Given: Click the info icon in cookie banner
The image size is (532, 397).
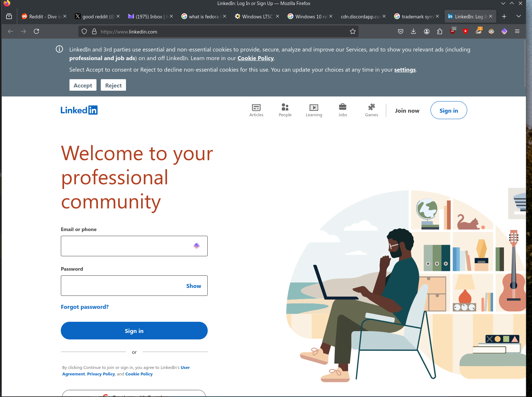Looking at the screenshot, I should (x=59, y=49).
